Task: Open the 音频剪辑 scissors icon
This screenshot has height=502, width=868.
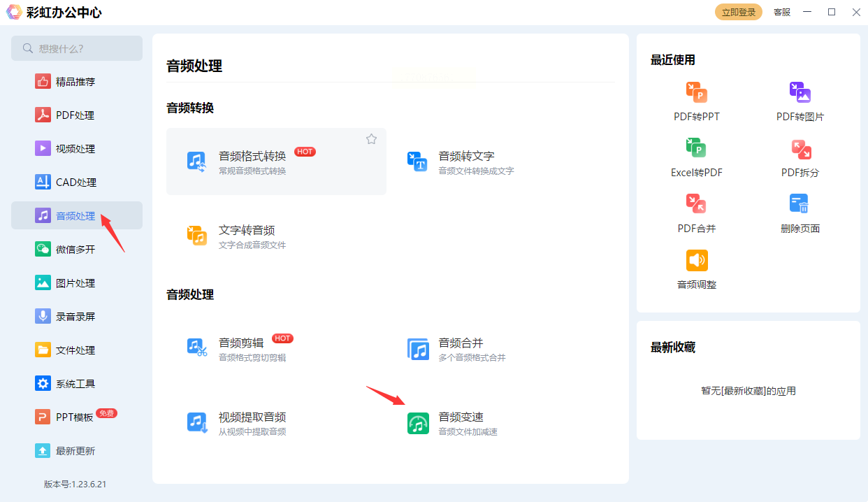Action: click(x=197, y=348)
